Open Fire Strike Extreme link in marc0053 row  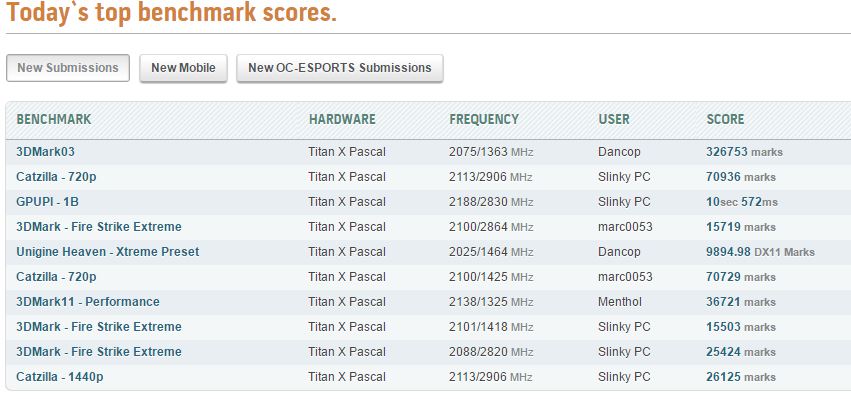99,227
